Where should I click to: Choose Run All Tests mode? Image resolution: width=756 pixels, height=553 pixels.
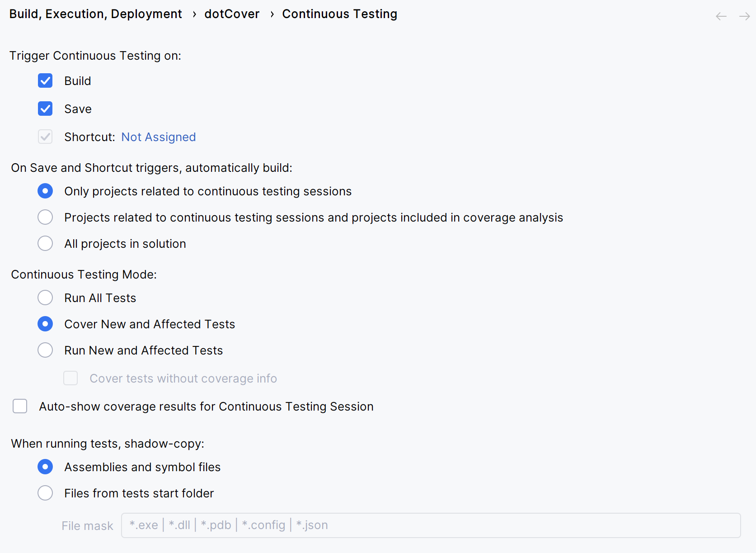pos(45,298)
